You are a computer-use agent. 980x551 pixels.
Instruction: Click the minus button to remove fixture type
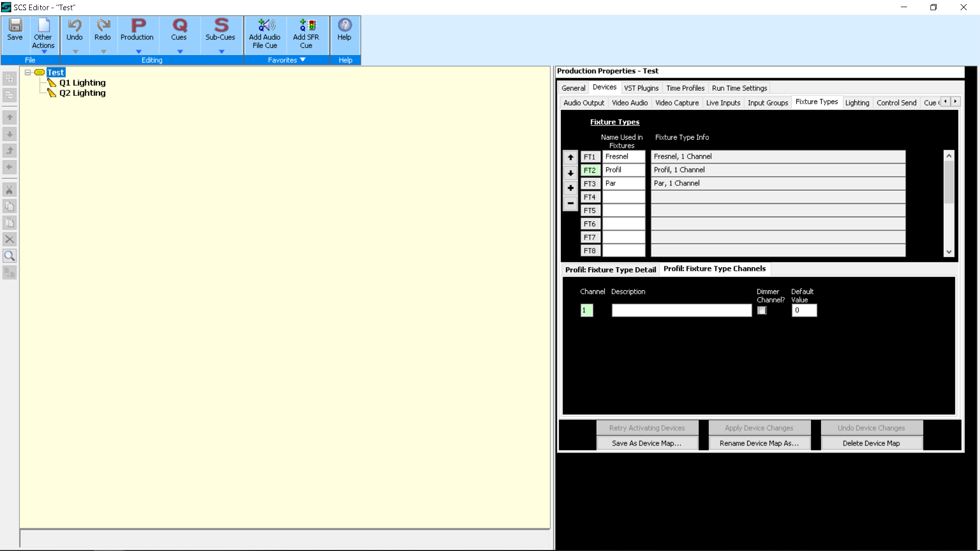[x=571, y=204]
